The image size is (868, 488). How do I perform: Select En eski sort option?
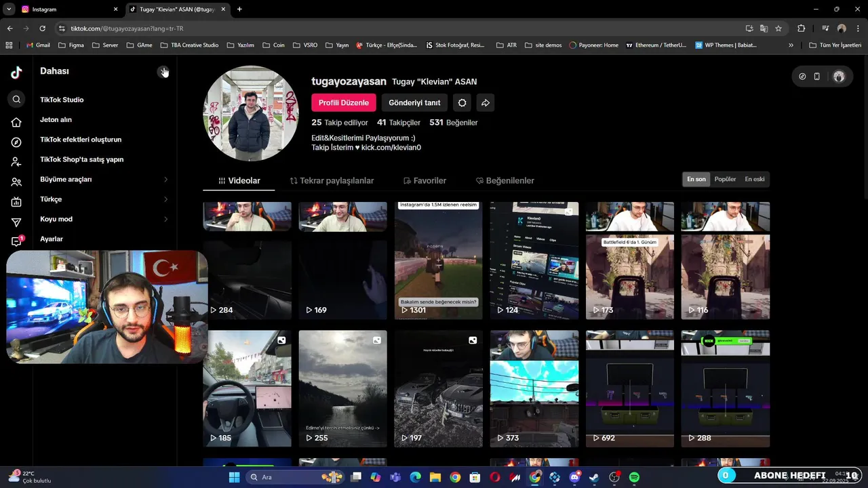click(755, 180)
